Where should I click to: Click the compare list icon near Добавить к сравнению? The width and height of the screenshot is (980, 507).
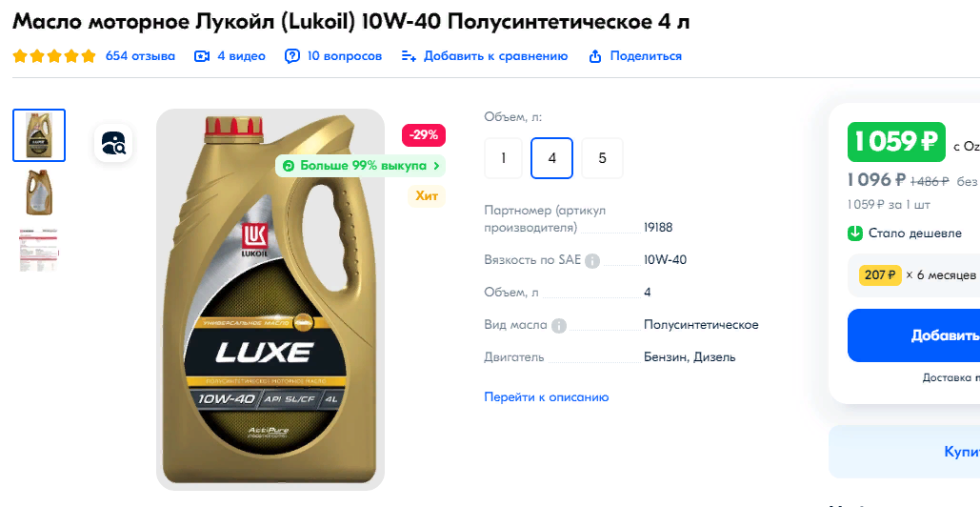coord(409,56)
